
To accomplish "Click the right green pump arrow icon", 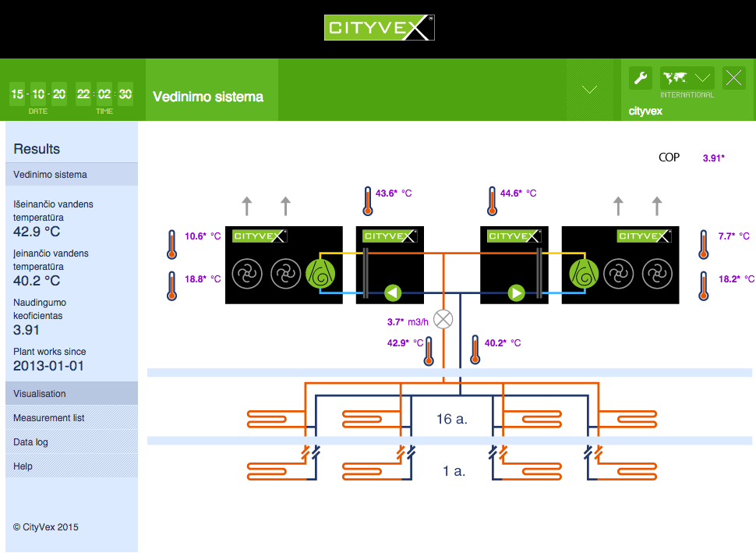I will 516,293.
